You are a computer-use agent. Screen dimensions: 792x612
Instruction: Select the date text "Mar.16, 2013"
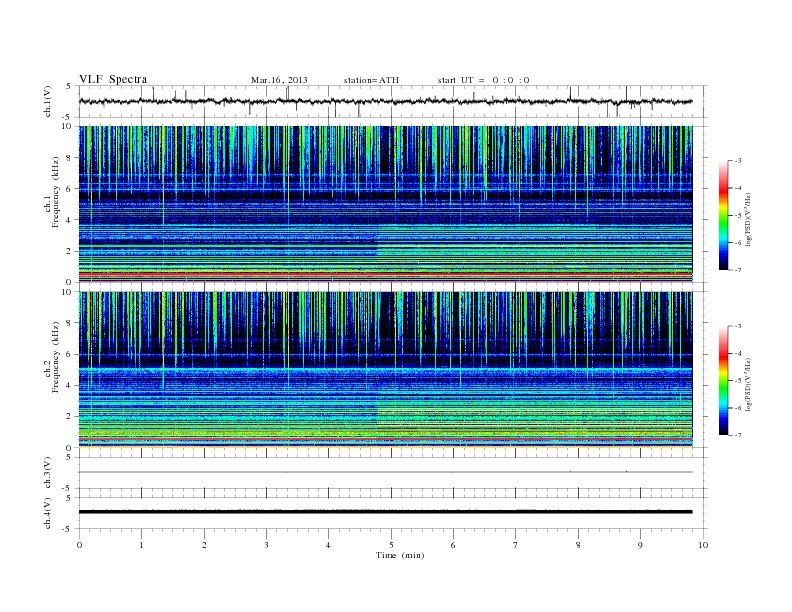(279, 80)
